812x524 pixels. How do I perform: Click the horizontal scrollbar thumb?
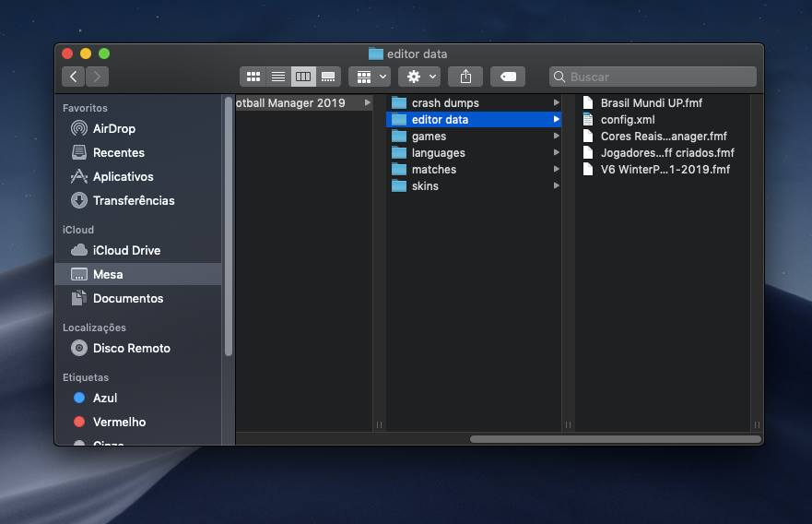click(x=616, y=439)
